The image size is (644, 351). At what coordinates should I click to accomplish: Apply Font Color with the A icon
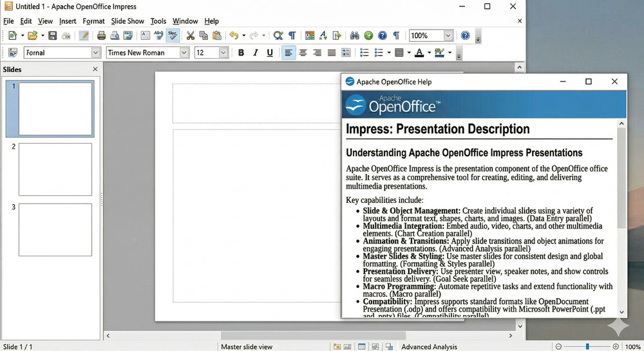[419, 53]
